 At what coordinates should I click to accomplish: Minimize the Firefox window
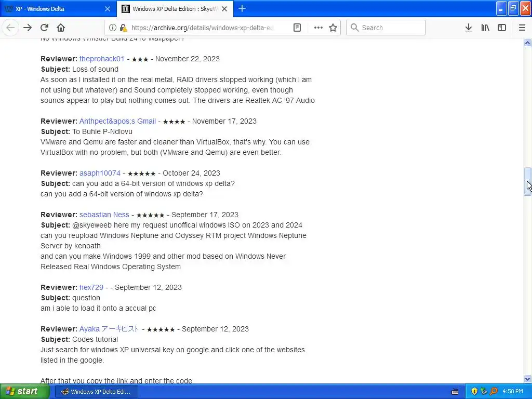pos(501,8)
